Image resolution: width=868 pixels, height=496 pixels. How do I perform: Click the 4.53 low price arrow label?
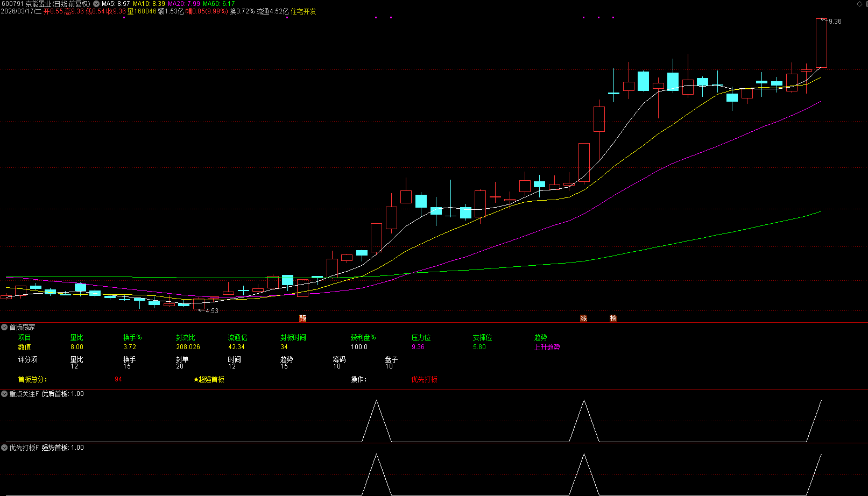[x=211, y=311]
